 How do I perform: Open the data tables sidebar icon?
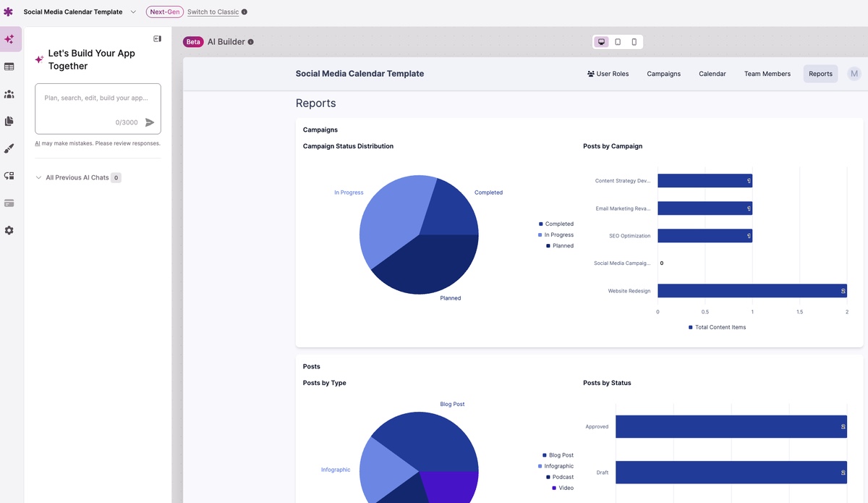coord(9,67)
